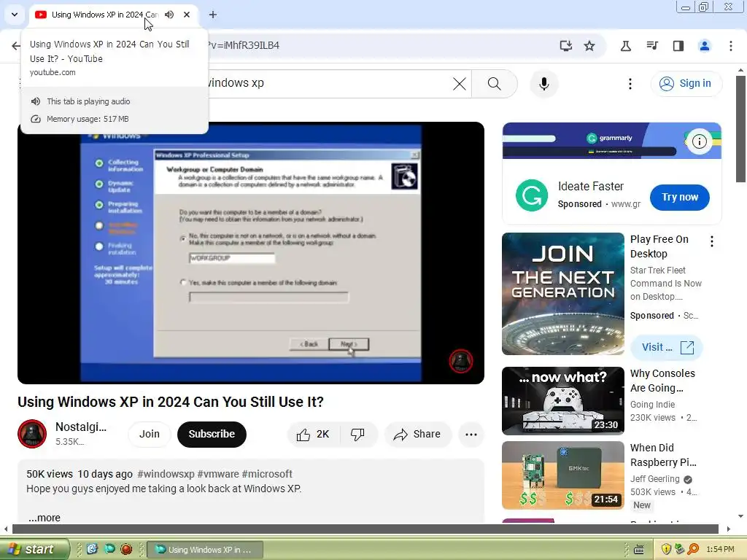Click the Jeff Geerling channel name
Viewport: 747px width, 560px height.
[x=654, y=479]
